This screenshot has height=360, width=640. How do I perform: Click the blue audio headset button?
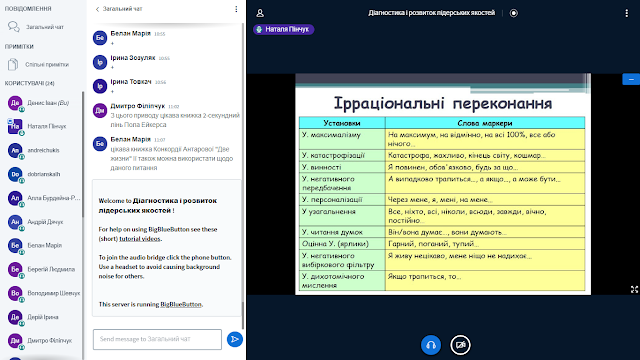point(431,345)
